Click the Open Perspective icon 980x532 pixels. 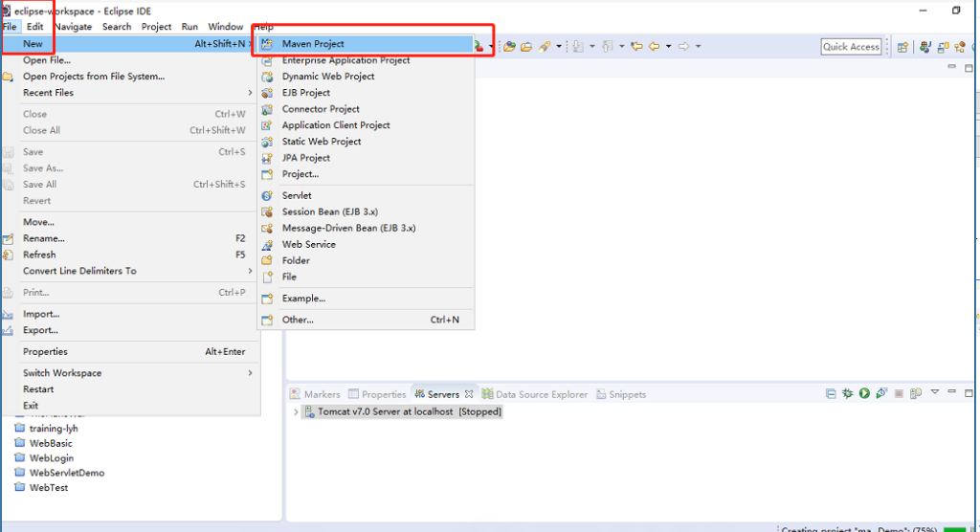[x=903, y=48]
